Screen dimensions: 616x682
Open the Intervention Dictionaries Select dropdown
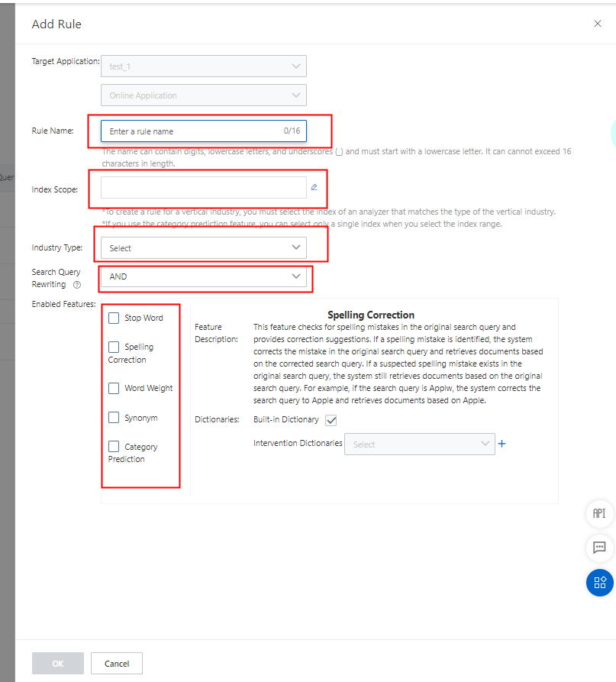(420, 444)
